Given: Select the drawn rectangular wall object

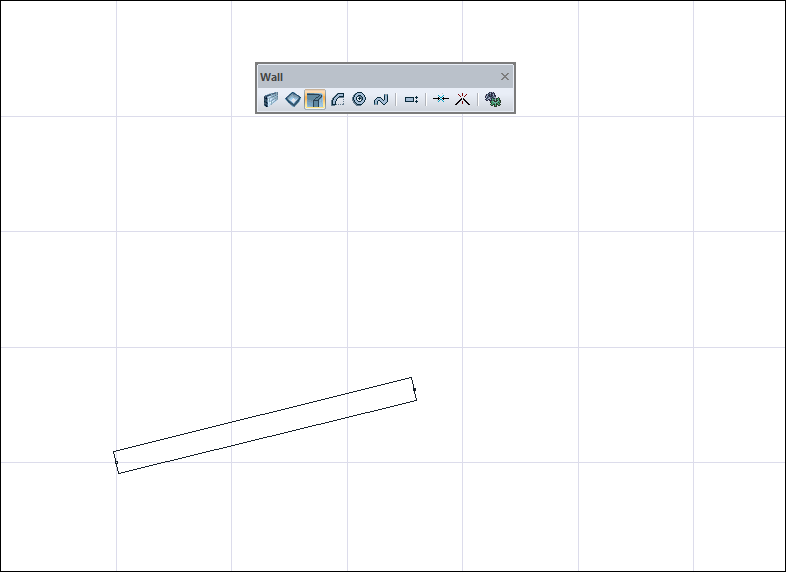Looking at the screenshot, I should click(x=265, y=425).
